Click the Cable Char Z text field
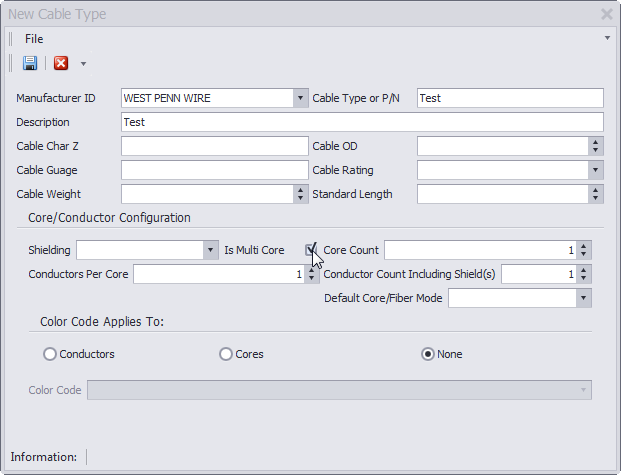 (215, 146)
